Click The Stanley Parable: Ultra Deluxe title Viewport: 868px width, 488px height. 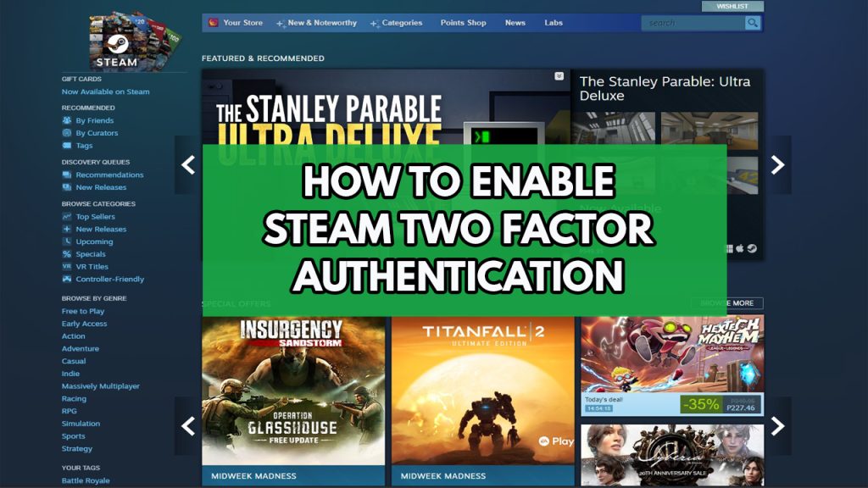665,88
